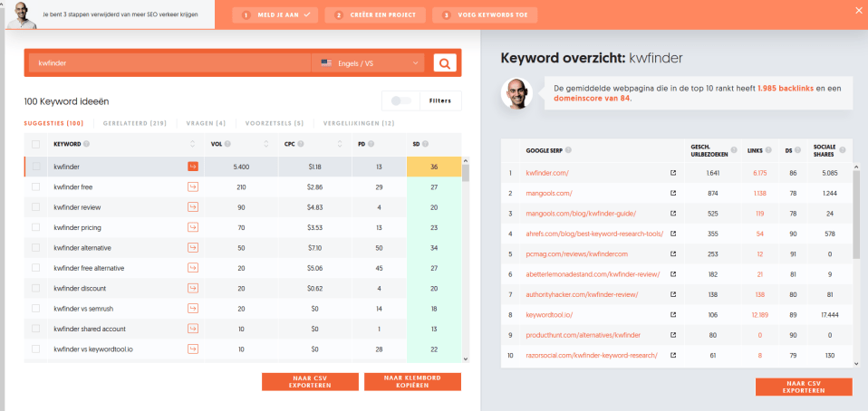Viewport: 868px width, 411px height.
Task: Open the arrow icon for kwfinder review
Action: tap(193, 207)
